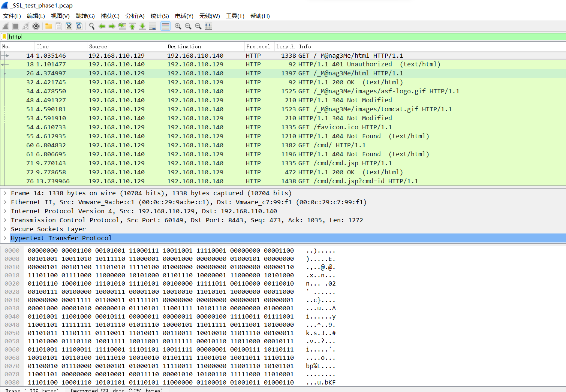Expand Transmission Control Protocol row

point(5,220)
